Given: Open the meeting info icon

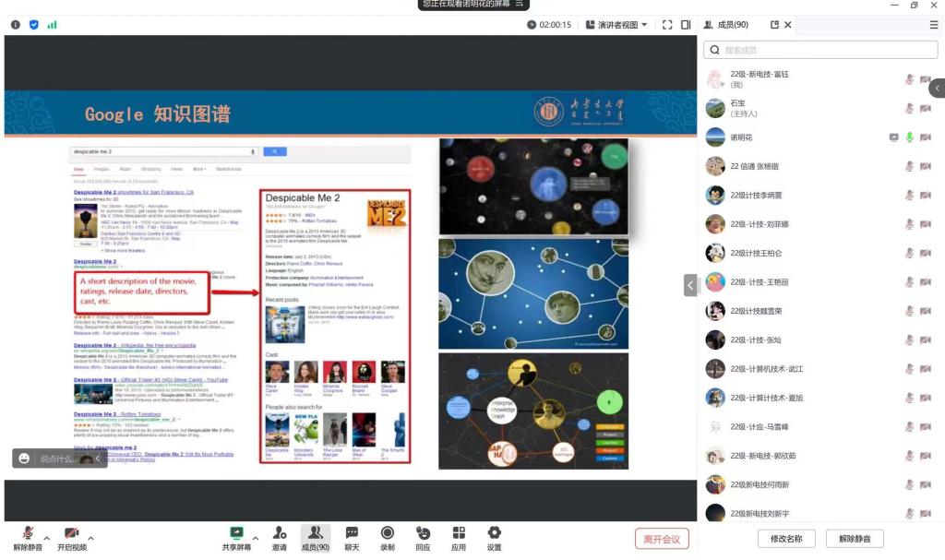Looking at the screenshot, I should pos(16,25).
